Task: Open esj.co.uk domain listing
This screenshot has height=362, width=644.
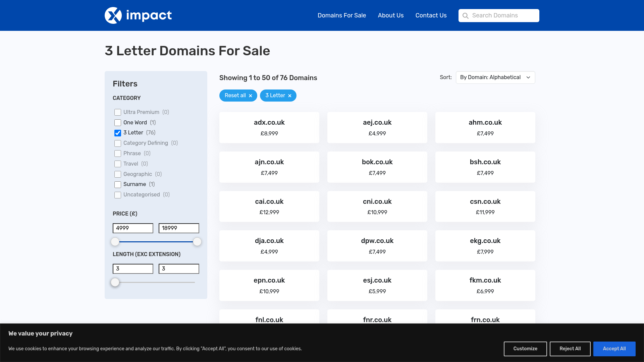Action: (377, 285)
